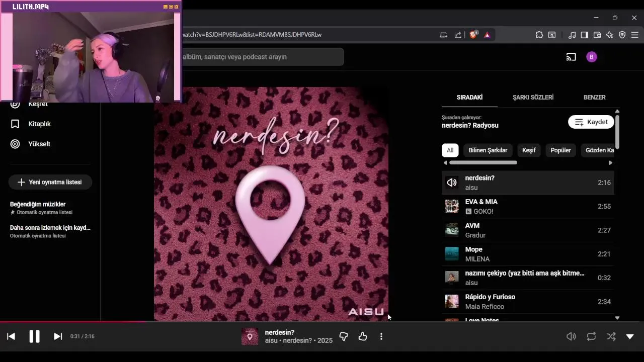Click the song search input field
The width and height of the screenshot is (644, 362).
262,57
